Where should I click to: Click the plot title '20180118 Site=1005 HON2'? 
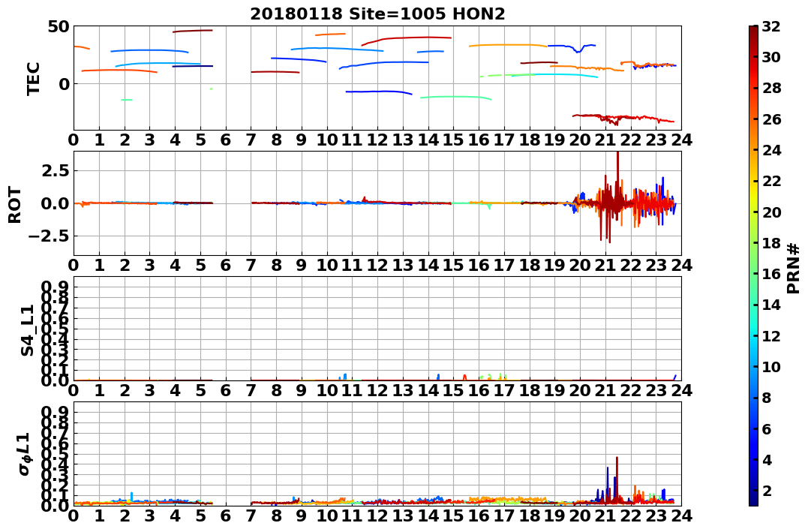point(377,14)
